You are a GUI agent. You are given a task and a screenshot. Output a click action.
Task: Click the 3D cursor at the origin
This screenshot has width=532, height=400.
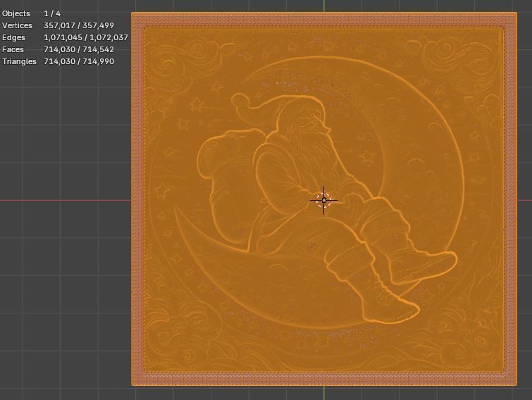323,200
